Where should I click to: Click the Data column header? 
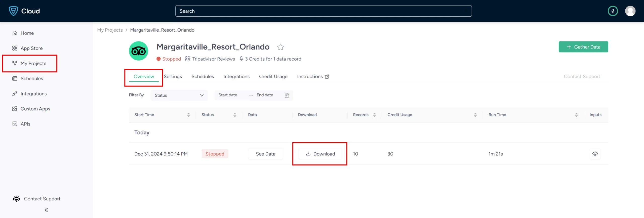click(x=252, y=115)
